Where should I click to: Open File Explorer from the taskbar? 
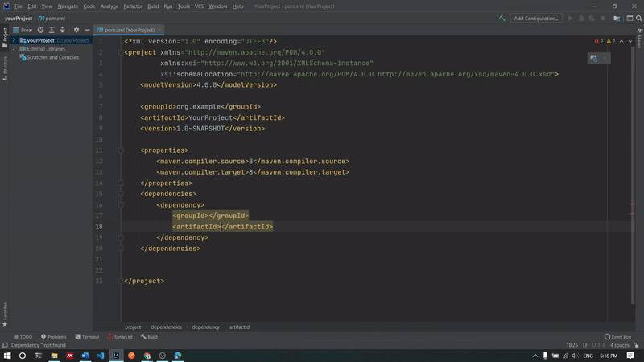coord(54,356)
